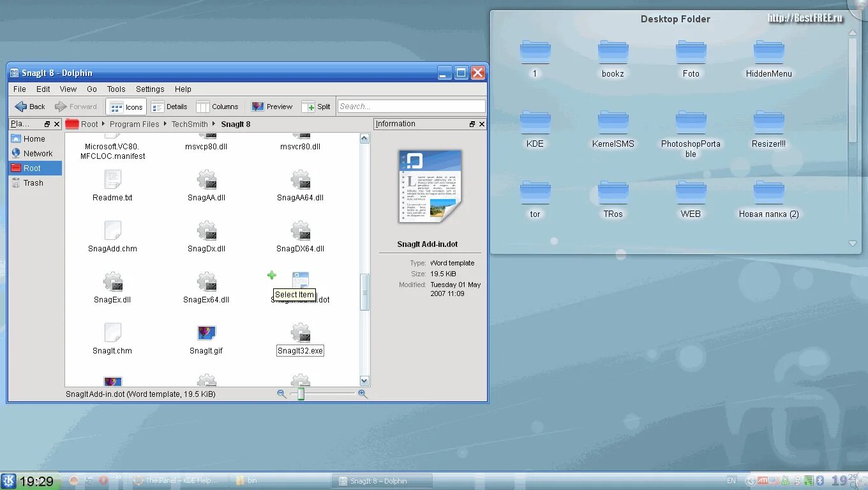This screenshot has height=490, width=868.
Task: Click msvcp80.dll file name
Action: tap(206, 147)
